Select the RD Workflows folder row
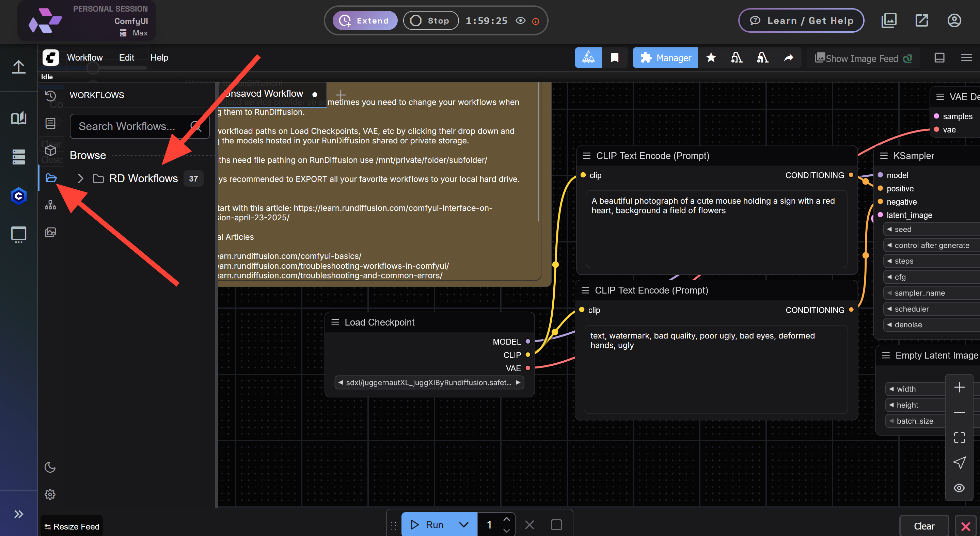980x536 pixels. pos(140,178)
